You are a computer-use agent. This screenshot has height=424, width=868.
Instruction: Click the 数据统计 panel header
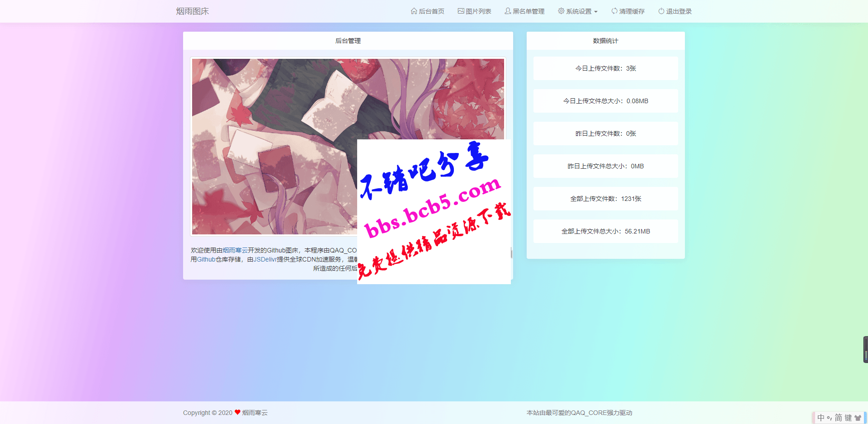(606, 41)
